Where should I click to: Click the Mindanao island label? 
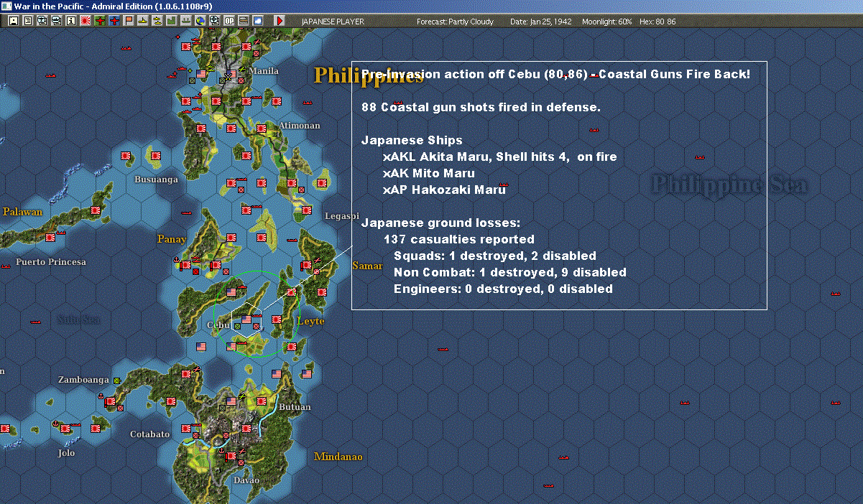[x=338, y=457]
